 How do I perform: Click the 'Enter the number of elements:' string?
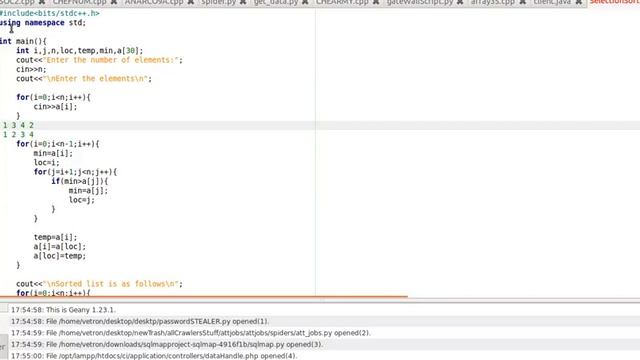[x=111, y=60]
